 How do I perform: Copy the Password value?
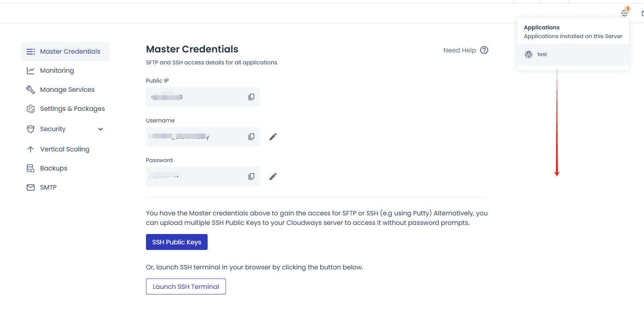pos(251,176)
